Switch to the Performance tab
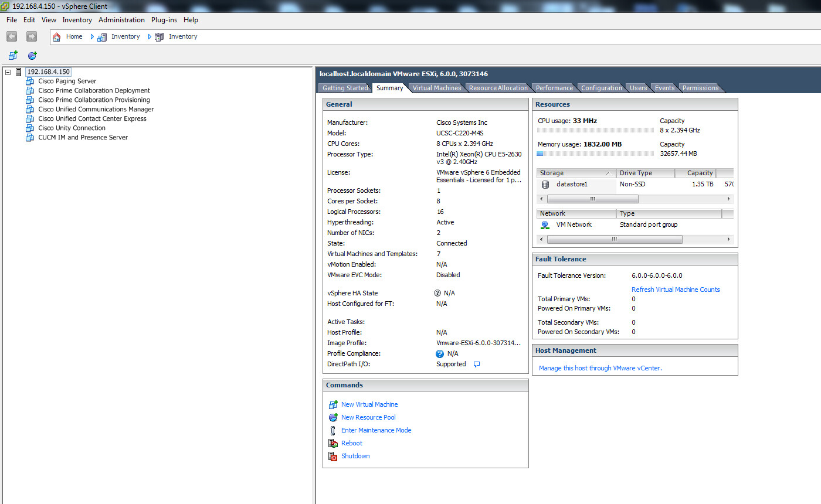 click(554, 87)
